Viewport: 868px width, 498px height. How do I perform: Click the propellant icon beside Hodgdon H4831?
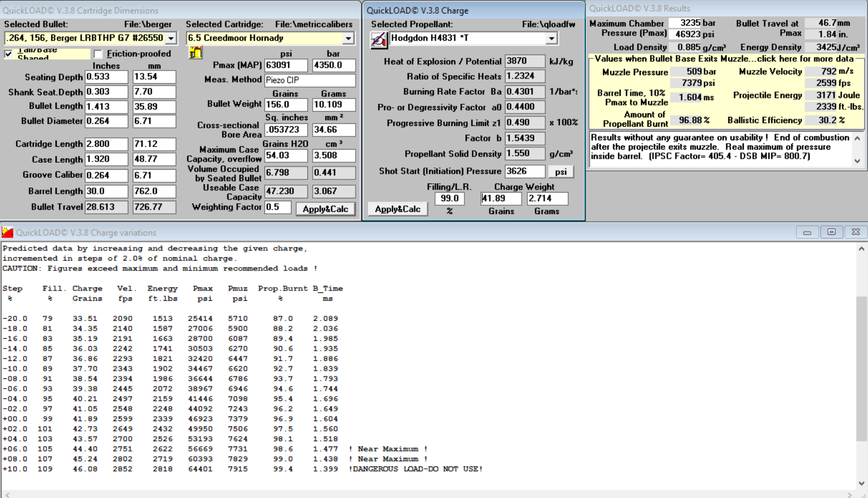(x=378, y=39)
